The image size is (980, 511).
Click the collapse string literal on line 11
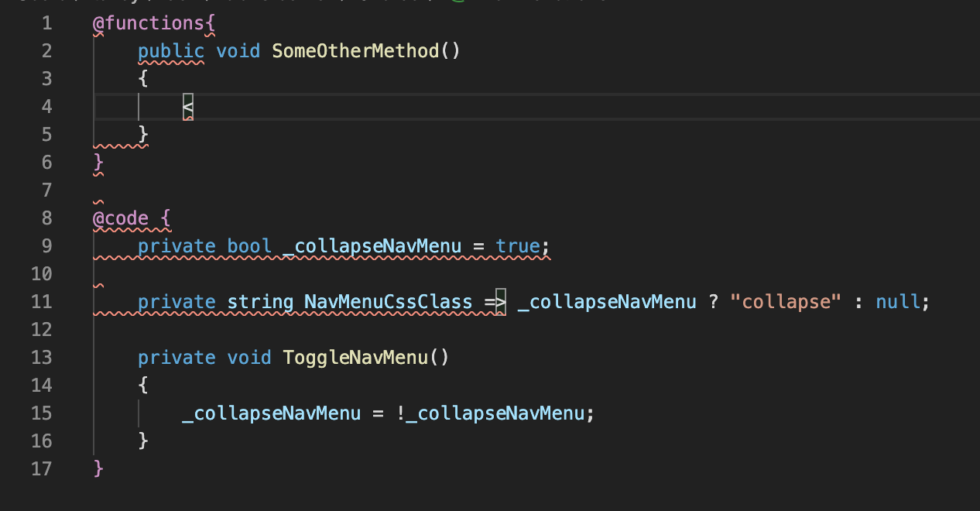click(x=785, y=301)
